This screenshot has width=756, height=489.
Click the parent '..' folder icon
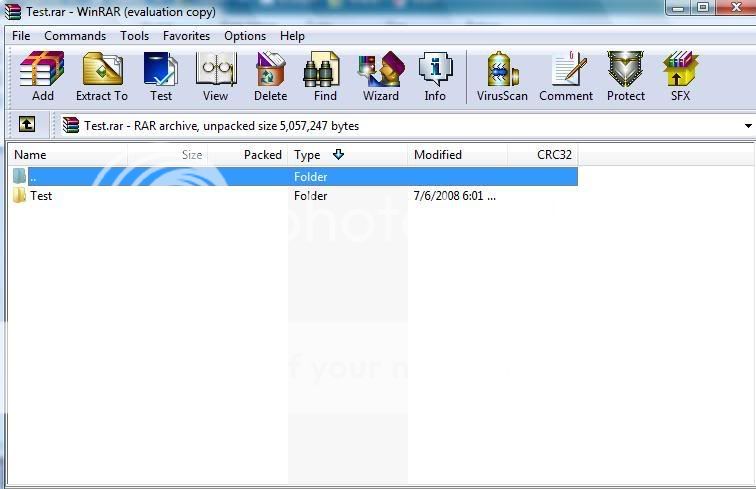[x=19, y=177]
